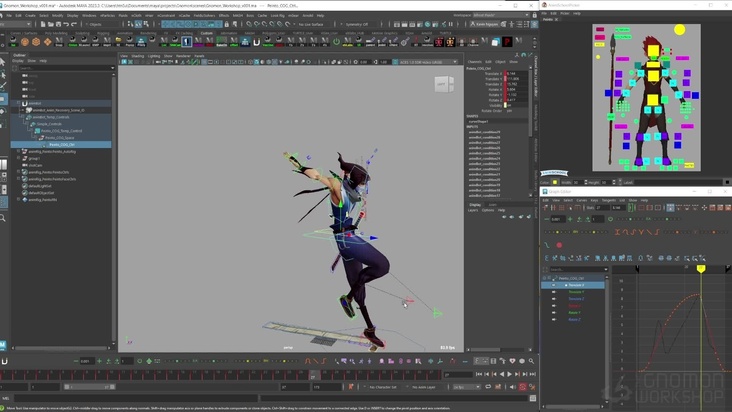Viewport: 732px width, 412px height.
Task: Click the Go to end of range button
Action: tap(532, 374)
